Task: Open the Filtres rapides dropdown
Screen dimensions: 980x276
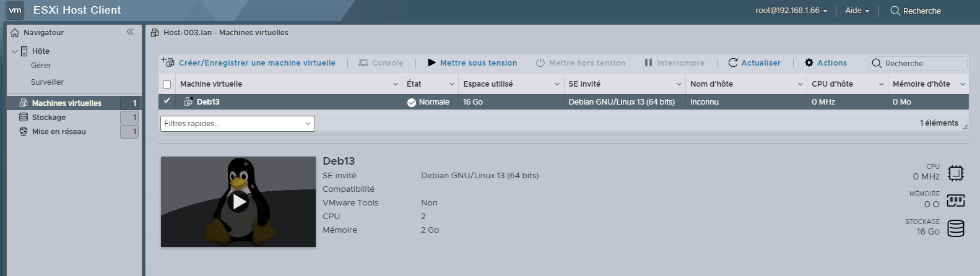Action: (x=237, y=124)
